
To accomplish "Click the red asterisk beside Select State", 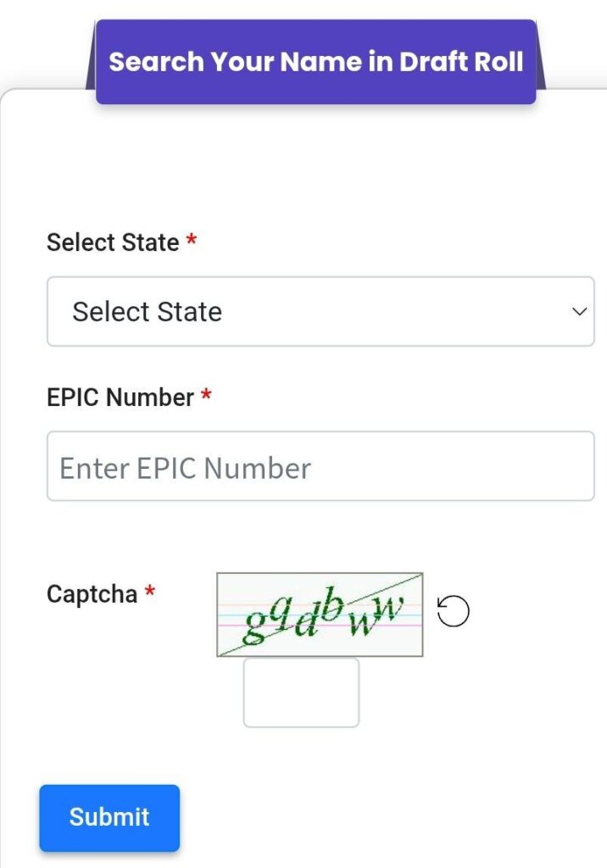I will [192, 242].
